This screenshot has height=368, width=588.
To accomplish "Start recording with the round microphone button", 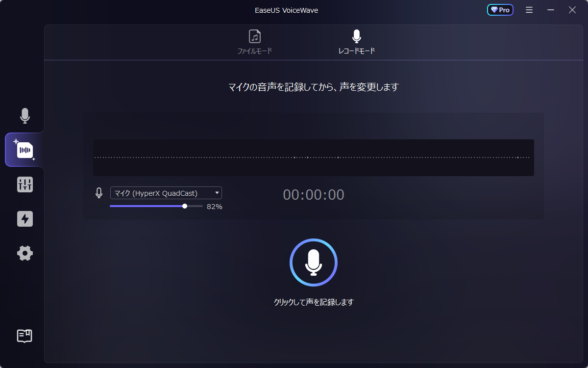I will [314, 263].
